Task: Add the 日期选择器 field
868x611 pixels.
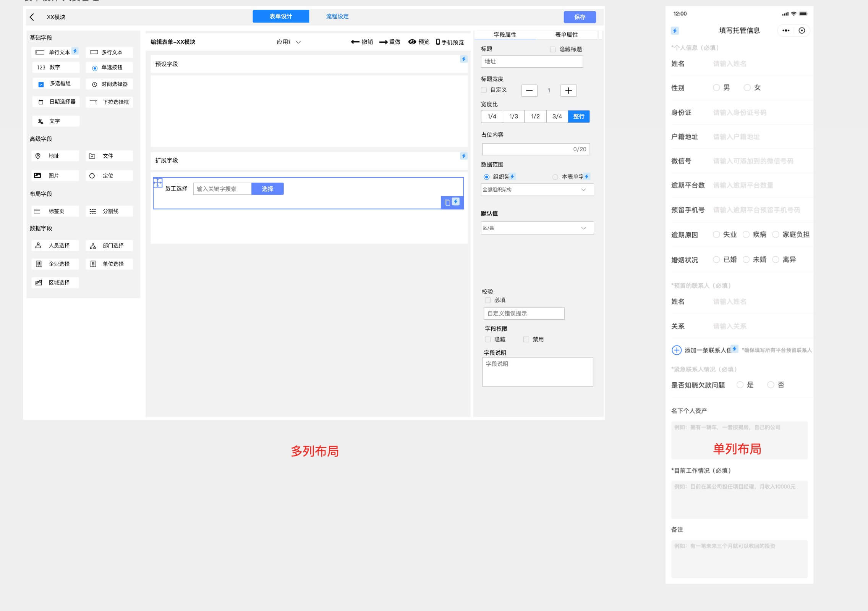Action: tap(56, 102)
